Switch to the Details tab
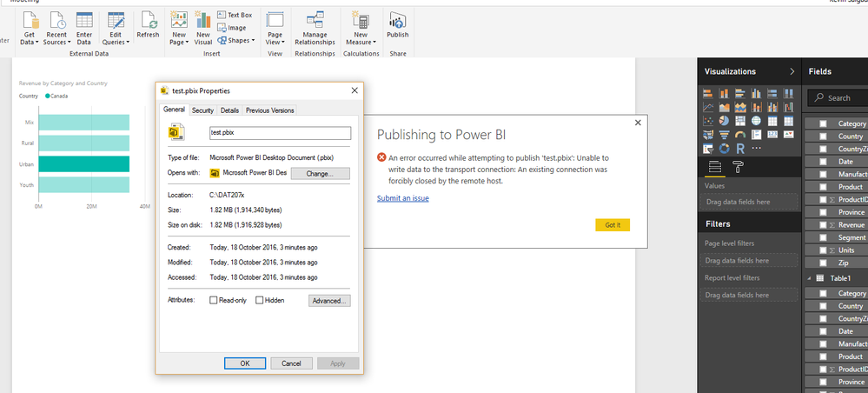The width and height of the screenshot is (868, 393). click(229, 110)
